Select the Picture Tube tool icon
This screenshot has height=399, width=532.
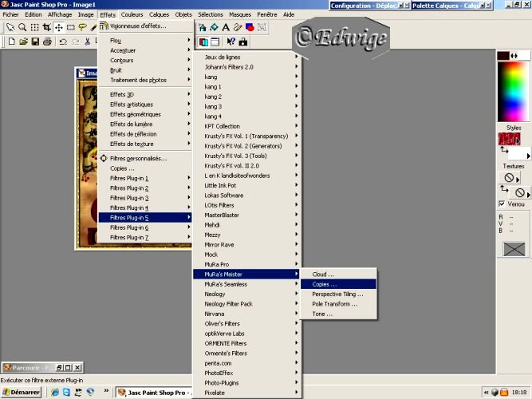click(203, 27)
